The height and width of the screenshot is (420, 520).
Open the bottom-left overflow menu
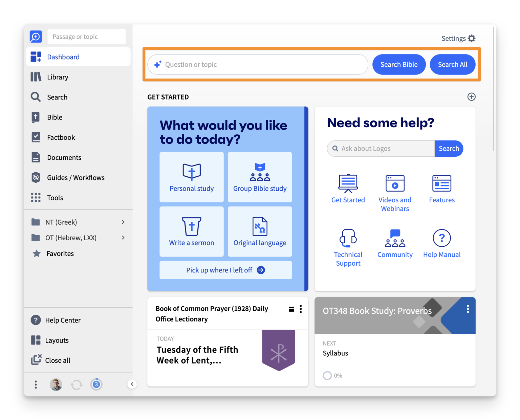pos(36,384)
